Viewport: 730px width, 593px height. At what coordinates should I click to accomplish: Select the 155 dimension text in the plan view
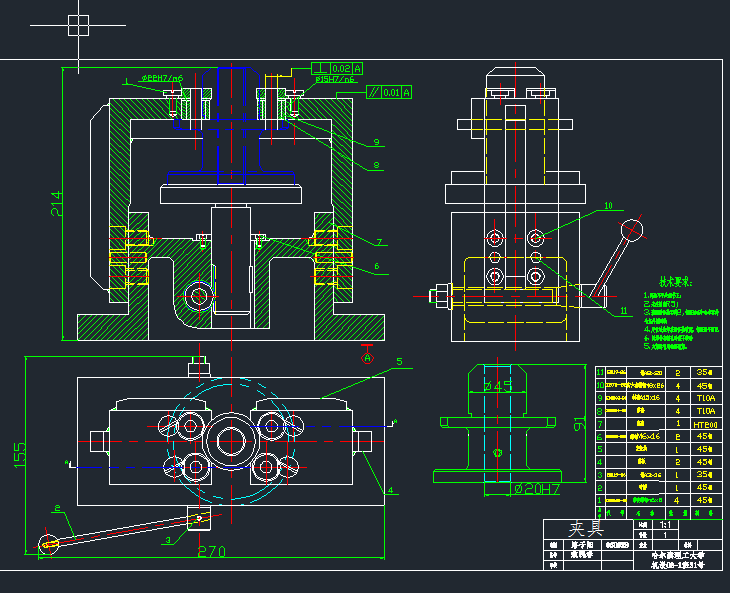pos(20,455)
